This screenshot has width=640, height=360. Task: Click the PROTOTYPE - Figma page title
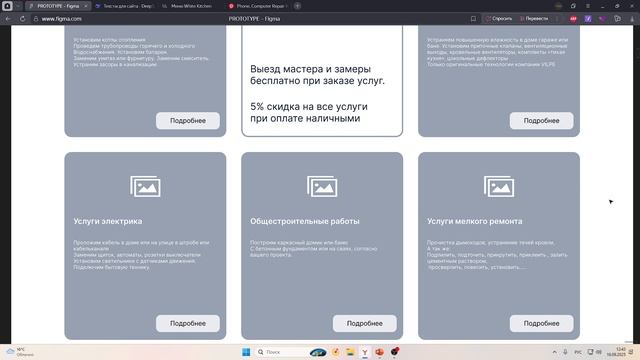coord(254,19)
